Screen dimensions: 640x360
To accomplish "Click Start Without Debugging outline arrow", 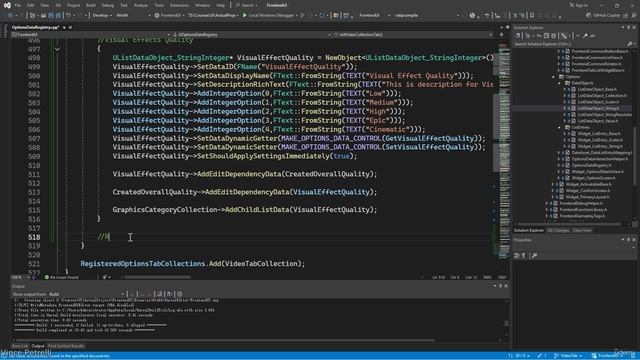I will coord(302,16).
